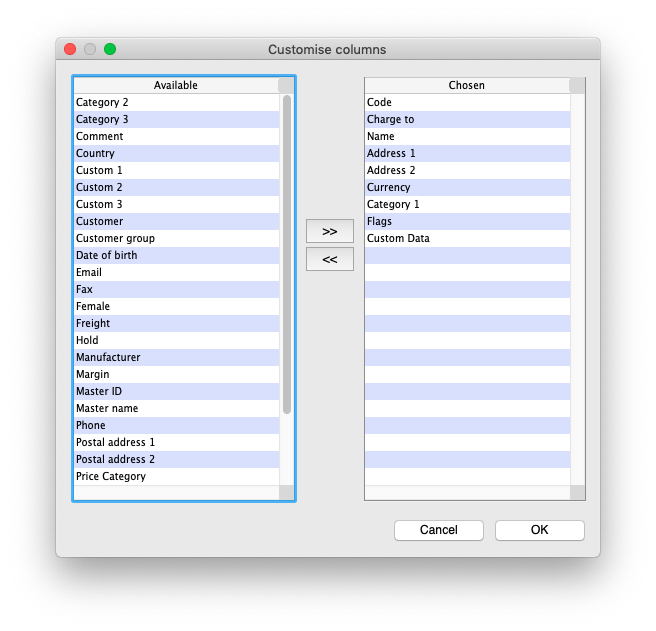Viewport: 656px width, 631px height.
Task: Click the << move left button
Action: coord(329,259)
